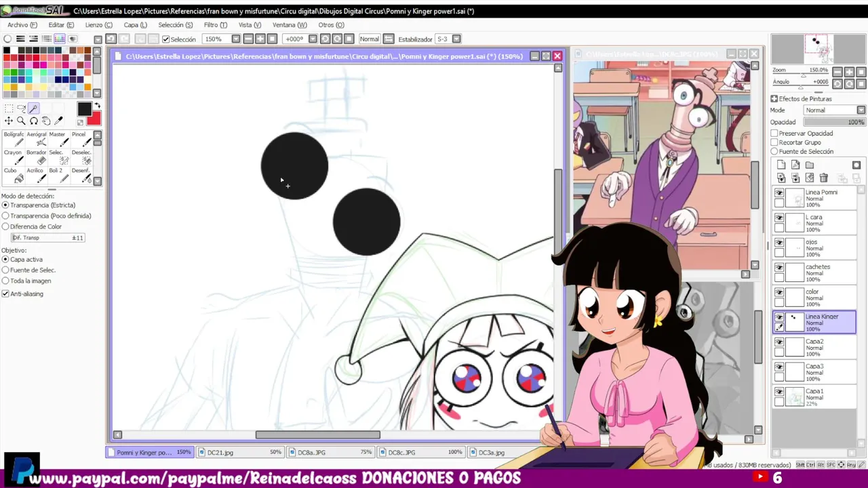The height and width of the screenshot is (488, 868).
Task: Click the Undo arrow in toolbar
Action: coord(111,39)
